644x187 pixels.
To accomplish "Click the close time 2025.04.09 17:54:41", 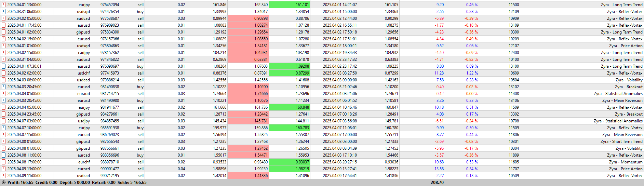I will [x=340, y=176].
